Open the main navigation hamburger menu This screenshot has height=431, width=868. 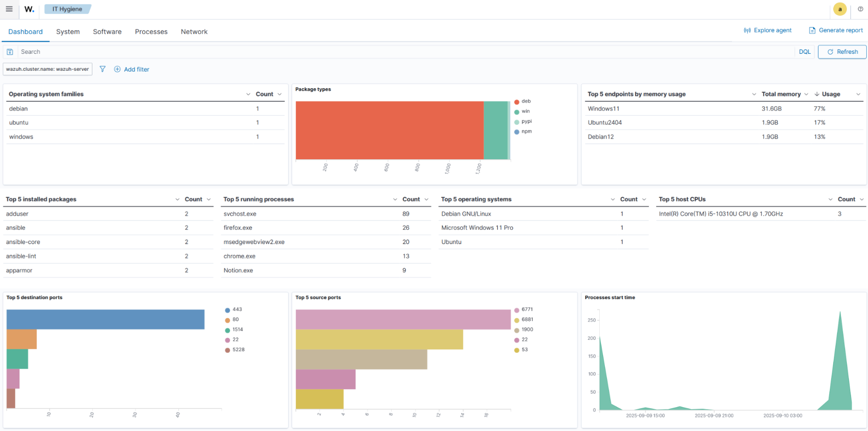9,9
